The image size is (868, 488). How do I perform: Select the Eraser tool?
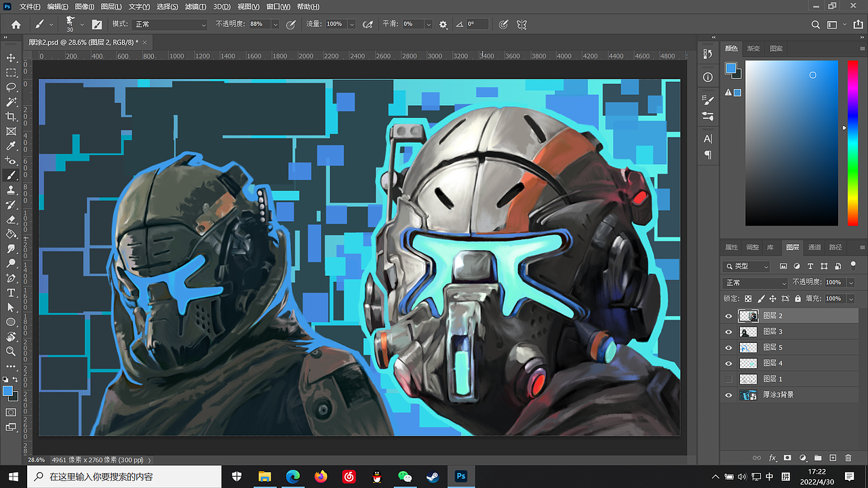pos(11,220)
